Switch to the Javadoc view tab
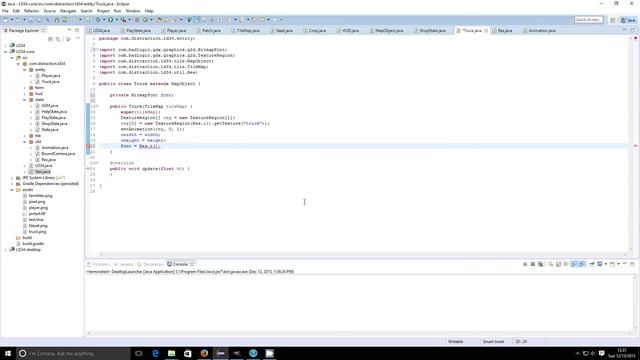 pyautogui.click(x=124, y=264)
